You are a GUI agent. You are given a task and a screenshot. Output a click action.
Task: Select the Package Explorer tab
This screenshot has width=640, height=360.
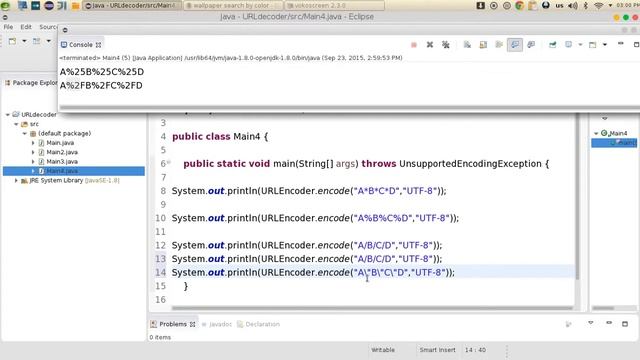(x=32, y=83)
